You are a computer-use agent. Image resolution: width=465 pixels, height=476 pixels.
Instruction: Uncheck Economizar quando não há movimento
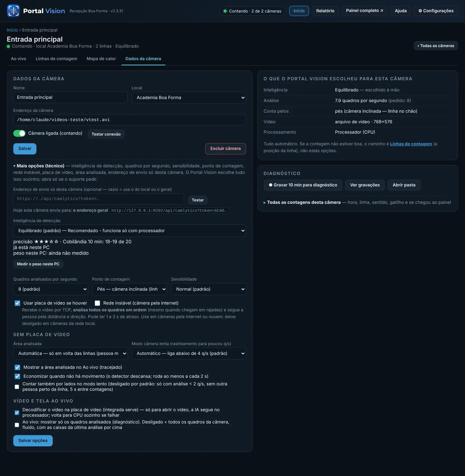pos(17,376)
